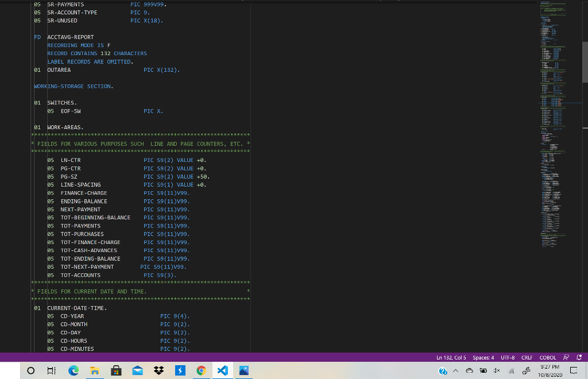Expand hidden icons in the system tray

pos(456,370)
